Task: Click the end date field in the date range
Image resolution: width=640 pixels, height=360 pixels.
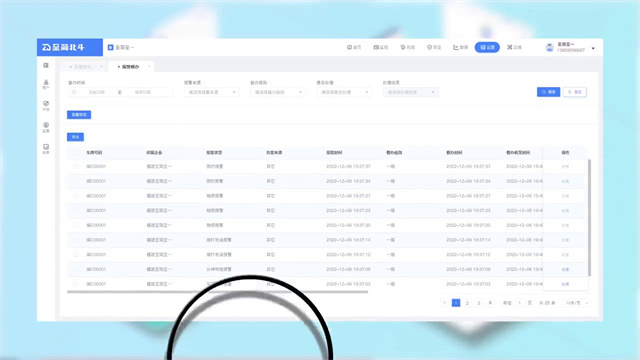Action: tap(143, 92)
